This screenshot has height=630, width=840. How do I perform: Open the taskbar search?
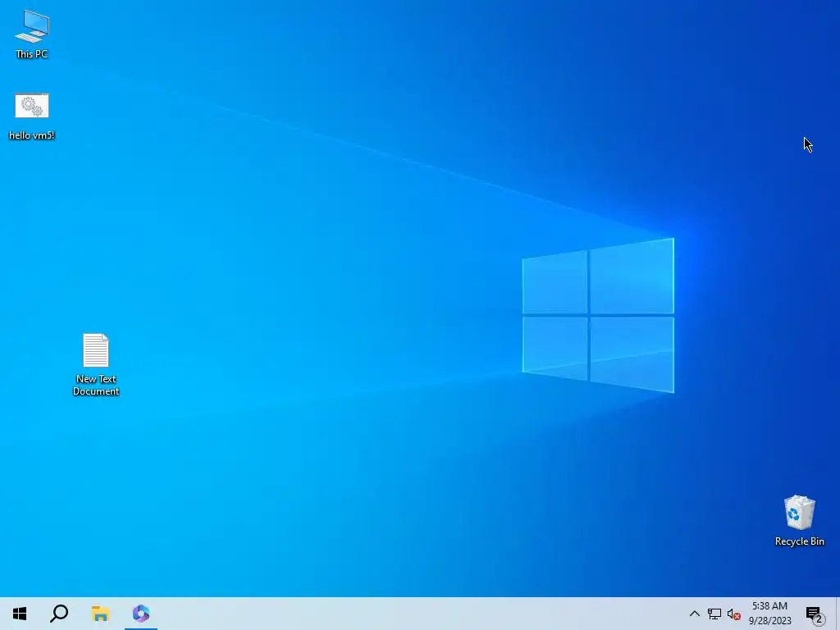pyautogui.click(x=59, y=614)
